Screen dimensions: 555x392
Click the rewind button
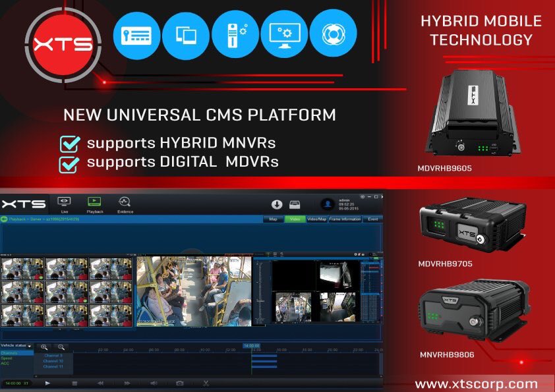tap(101, 383)
